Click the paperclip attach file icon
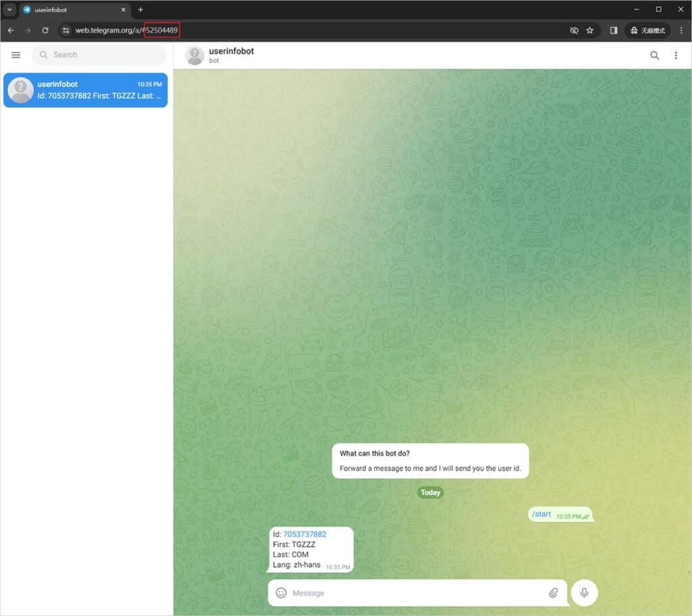 point(553,593)
